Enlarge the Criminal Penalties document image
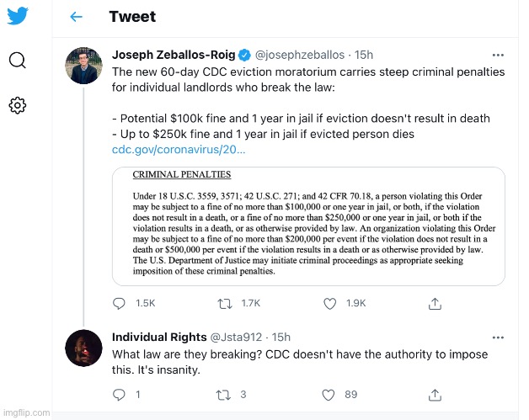Screen dimensions: 529x420 pos(308,226)
